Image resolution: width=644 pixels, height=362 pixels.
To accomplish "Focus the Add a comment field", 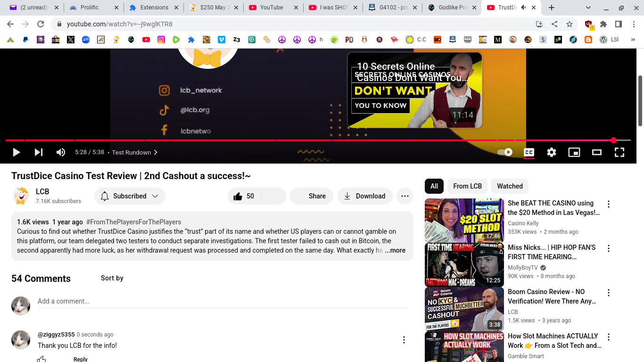I will [x=222, y=301].
